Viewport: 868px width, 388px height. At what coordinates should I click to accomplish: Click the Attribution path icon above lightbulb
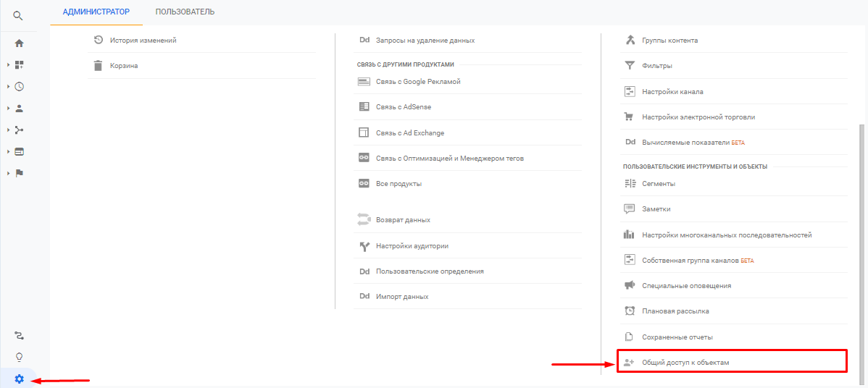(x=20, y=335)
